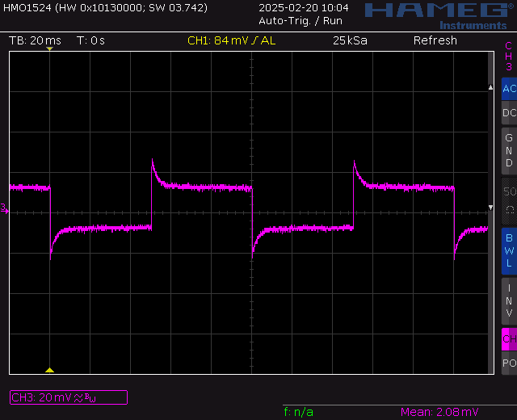Viewport: 517px width, 420px height.
Task: Click the TB: 20 ms timebase readout
Action: point(35,40)
